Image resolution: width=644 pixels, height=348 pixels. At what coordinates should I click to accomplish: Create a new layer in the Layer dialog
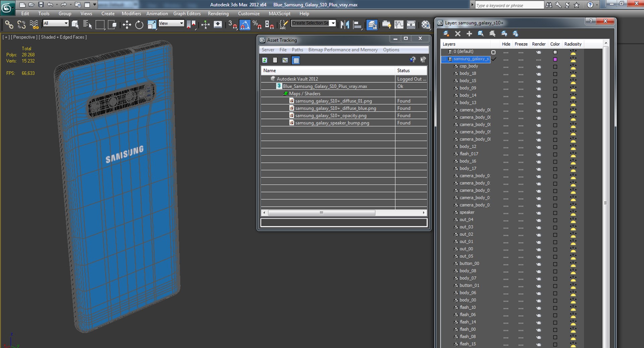[446, 34]
